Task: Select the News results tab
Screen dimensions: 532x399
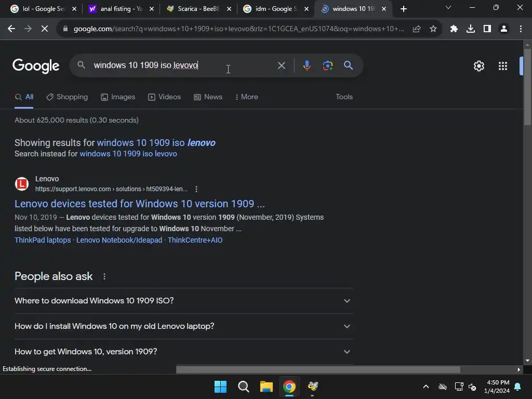Action: point(208,97)
